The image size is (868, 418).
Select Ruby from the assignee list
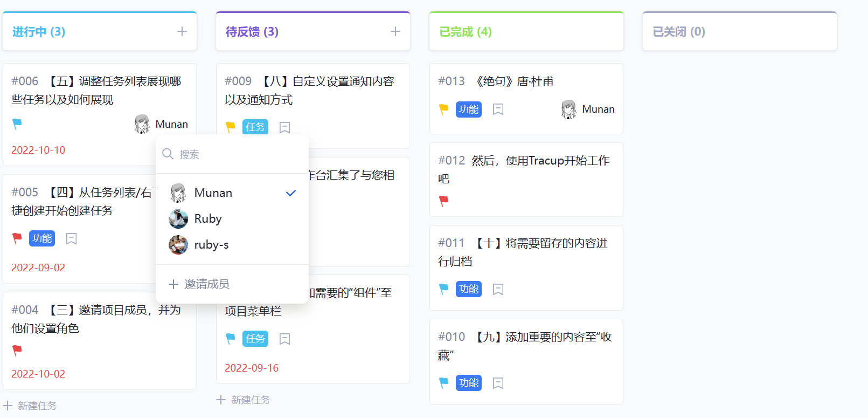[x=208, y=219]
